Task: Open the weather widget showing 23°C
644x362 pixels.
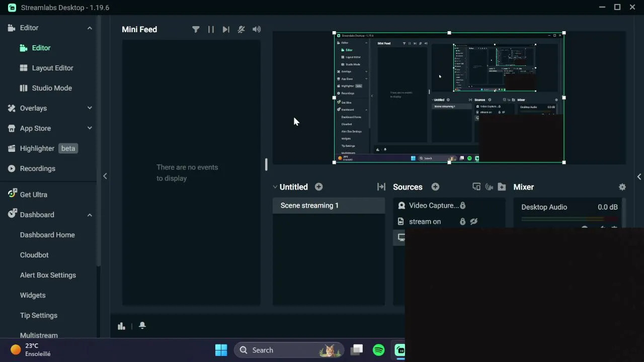Action: 31,350
